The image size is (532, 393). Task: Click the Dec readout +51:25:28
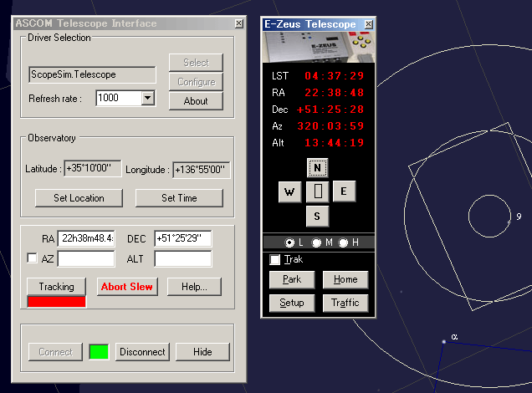pos(330,110)
